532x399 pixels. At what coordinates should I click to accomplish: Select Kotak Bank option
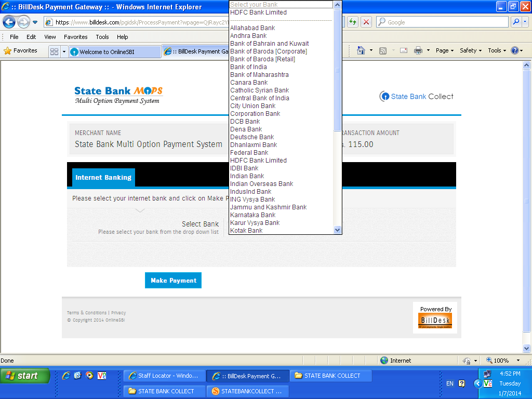tap(281, 231)
